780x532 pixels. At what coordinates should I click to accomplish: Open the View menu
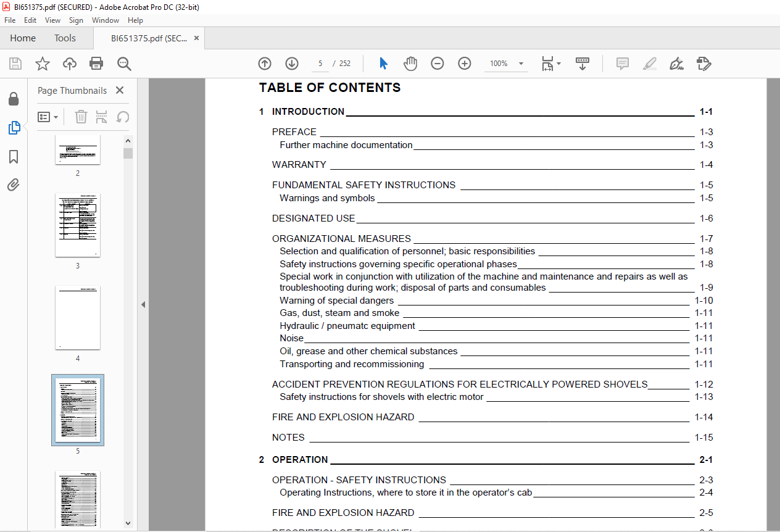click(52, 20)
